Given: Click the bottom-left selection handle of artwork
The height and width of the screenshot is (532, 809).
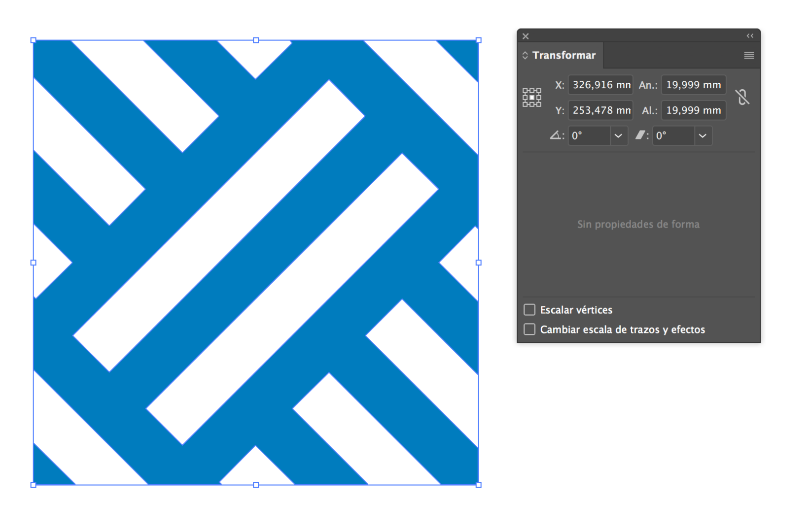Looking at the screenshot, I should (x=34, y=485).
